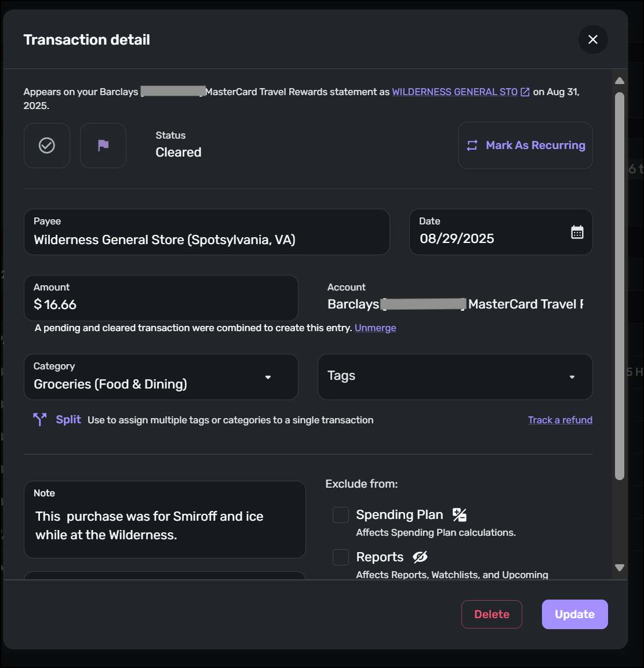Click the Mark As Recurring button

coord(525,146)
